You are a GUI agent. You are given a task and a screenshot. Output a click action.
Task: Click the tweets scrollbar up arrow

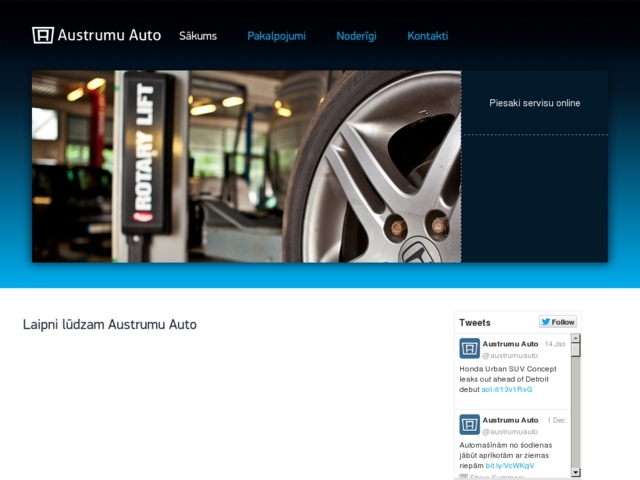tap(576, 338)
